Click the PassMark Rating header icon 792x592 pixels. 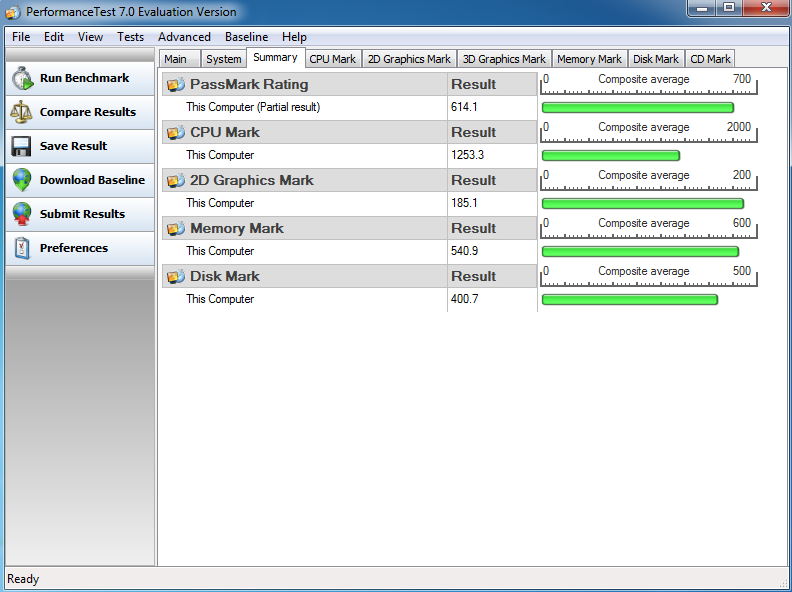[x=175, y=84]
